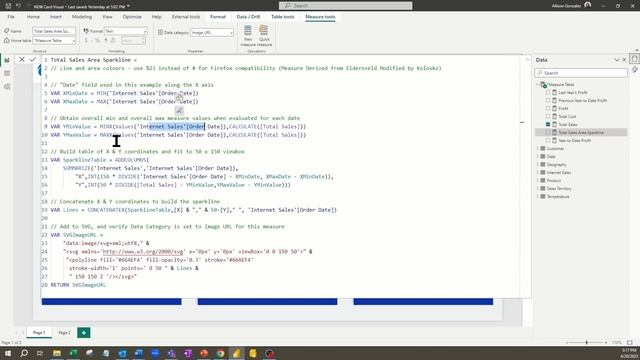640x360 pixels.
Task: Open Report view in the left sidebar
Action: coord(7,60)
